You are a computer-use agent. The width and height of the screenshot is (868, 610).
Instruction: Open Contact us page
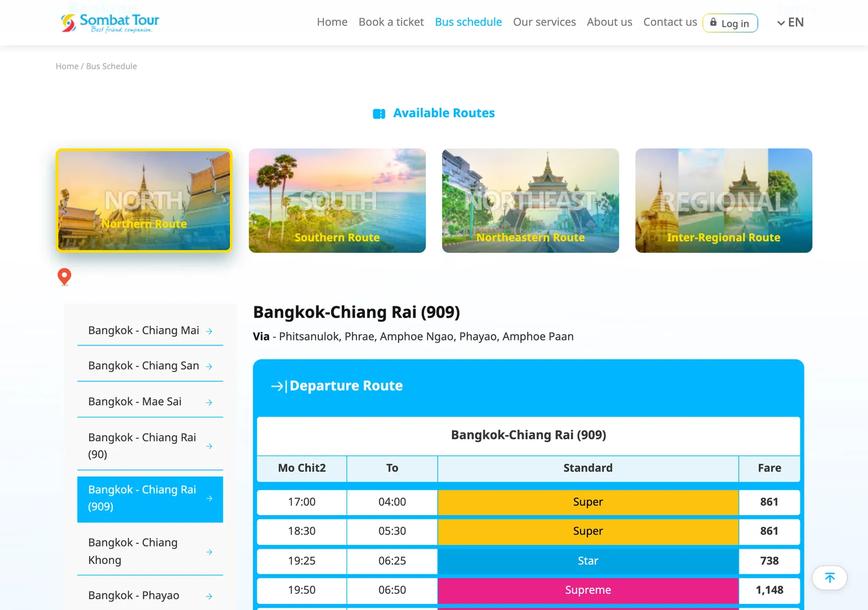(670, 22)
